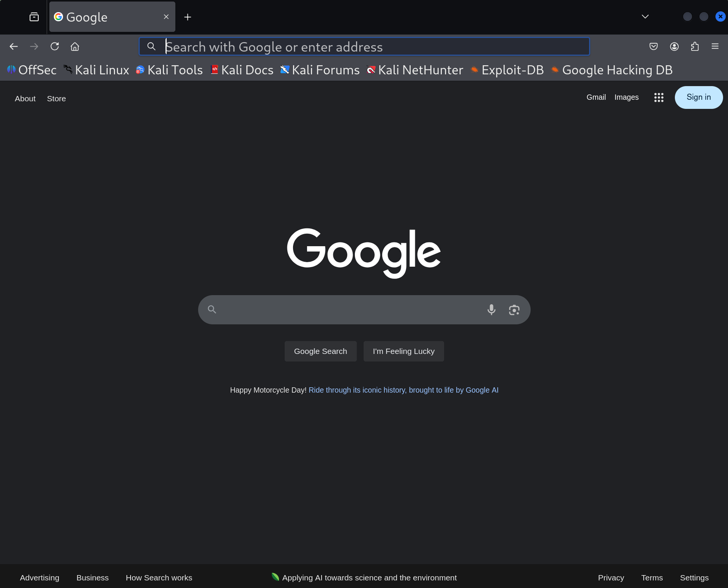The height and width of the screenshot is (588, 728).
Task: Open Firefox View tab manager icon
Action: [x=34, y=17]
